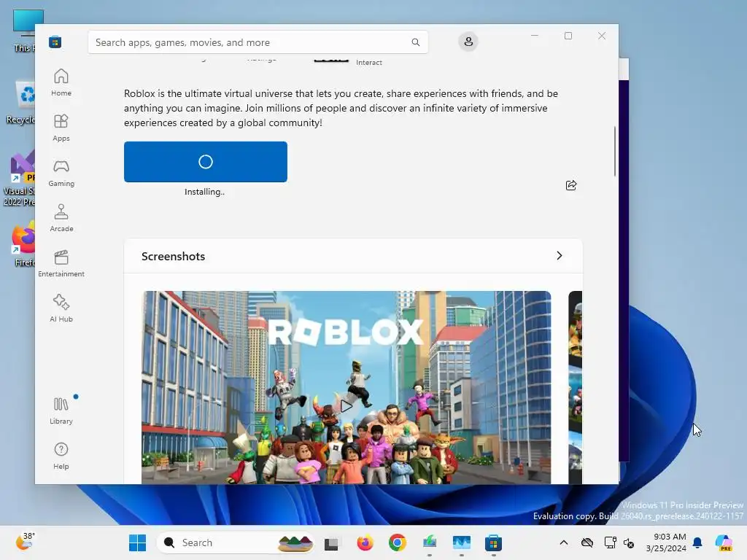Click the Installing.. status text
The image size is (747, 560).
[x=204, y=192]
